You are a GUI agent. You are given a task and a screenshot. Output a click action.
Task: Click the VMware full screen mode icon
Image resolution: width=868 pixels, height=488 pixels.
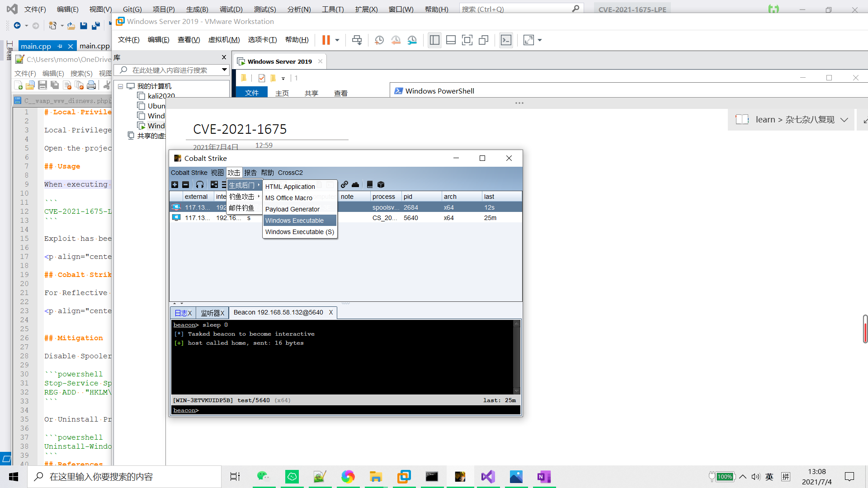tap(467, 40)
